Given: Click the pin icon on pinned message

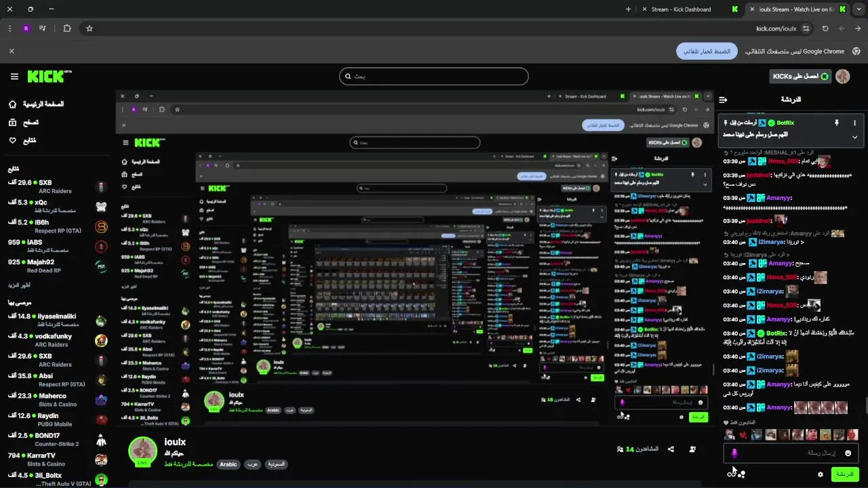Looking at the screenshot, I should click(836, 123).
